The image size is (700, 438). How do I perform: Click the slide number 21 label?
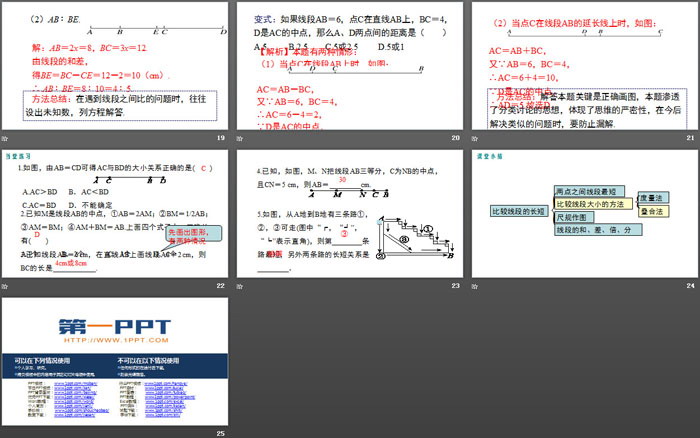pos(690,137)
